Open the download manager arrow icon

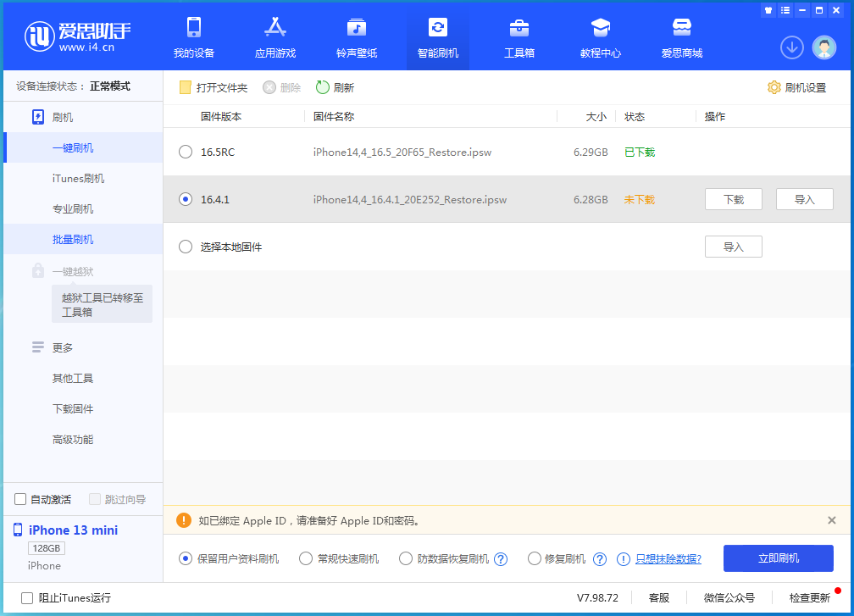[x=792, y=47]
